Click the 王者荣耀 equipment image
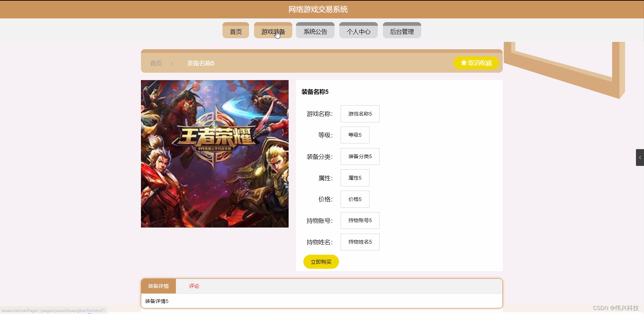 tap(214, 154)
